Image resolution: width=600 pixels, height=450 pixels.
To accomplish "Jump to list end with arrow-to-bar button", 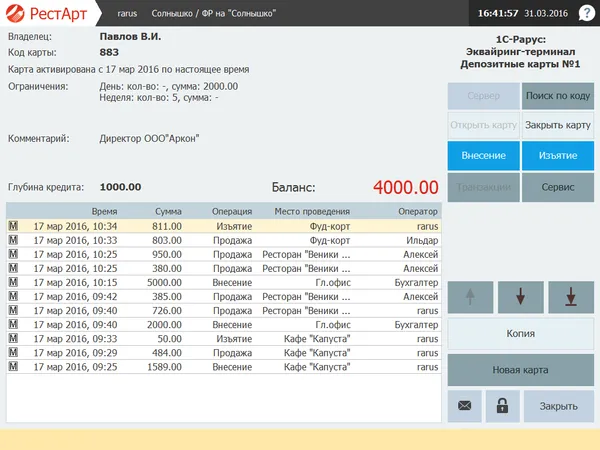I will 571,298.
